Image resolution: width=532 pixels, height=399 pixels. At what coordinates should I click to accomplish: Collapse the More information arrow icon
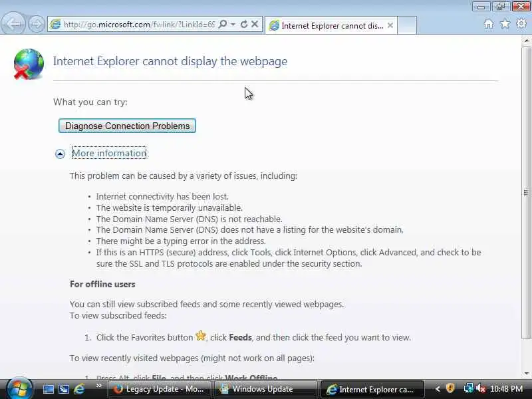point(60,154)
